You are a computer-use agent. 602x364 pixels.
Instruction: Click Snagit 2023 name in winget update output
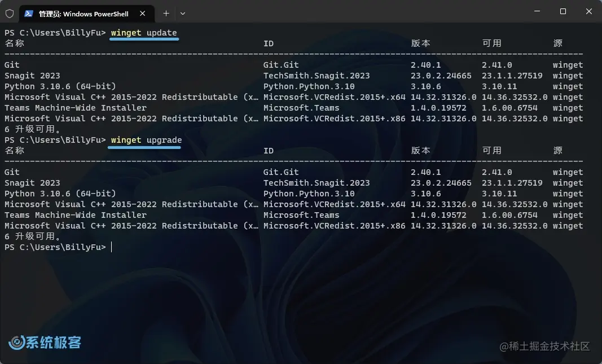[x=32, y=76]
